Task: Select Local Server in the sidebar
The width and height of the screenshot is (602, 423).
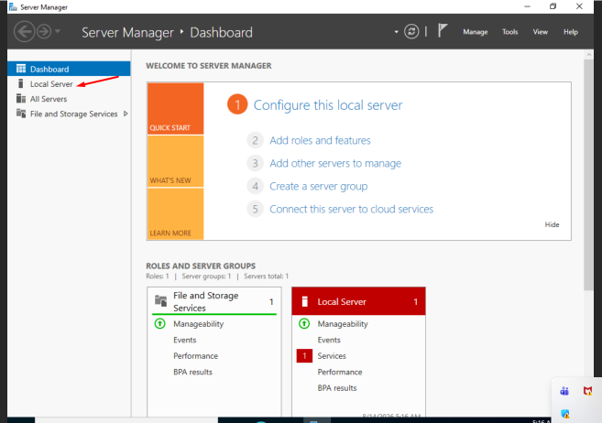Action: pyautogui.click(x=51, y=84)
